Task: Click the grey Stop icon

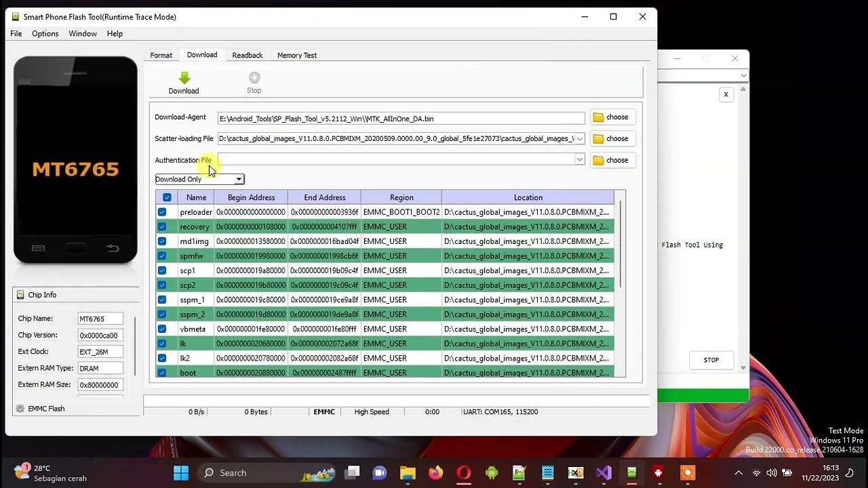Action: (x=254, y=77)
